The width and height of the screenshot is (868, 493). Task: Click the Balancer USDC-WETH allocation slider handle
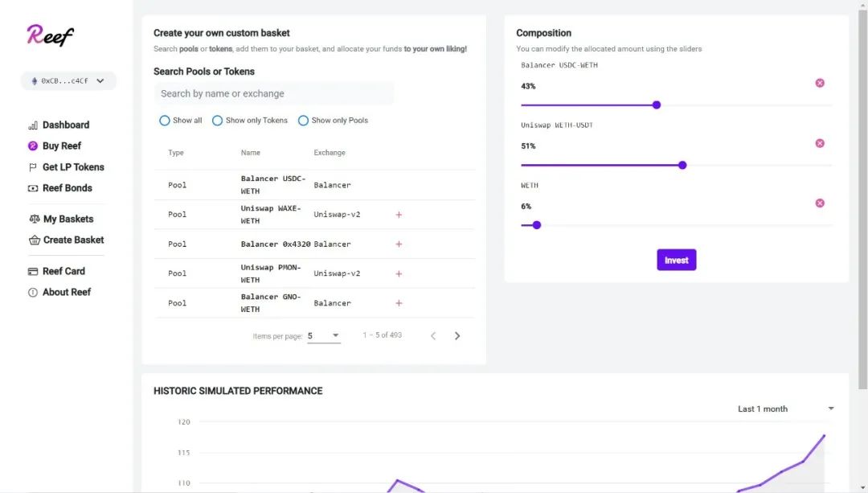[x=657, y=105]
